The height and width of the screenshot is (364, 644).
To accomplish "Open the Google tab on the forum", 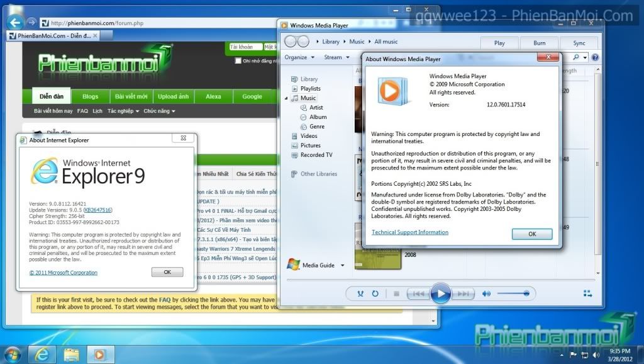I will [x=252, y=96].
